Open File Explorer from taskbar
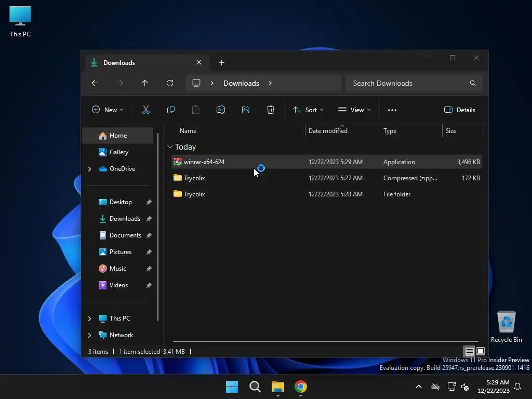532x399 pixels. 277,387
